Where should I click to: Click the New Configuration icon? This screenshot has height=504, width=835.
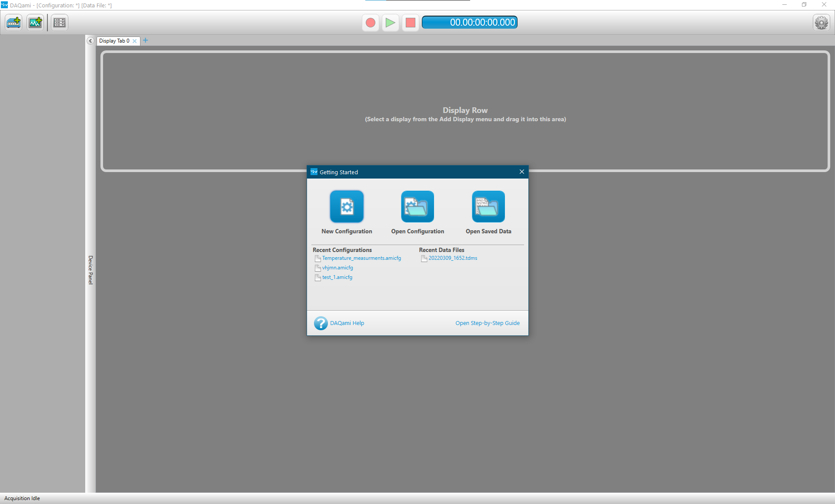coord(347,206)
